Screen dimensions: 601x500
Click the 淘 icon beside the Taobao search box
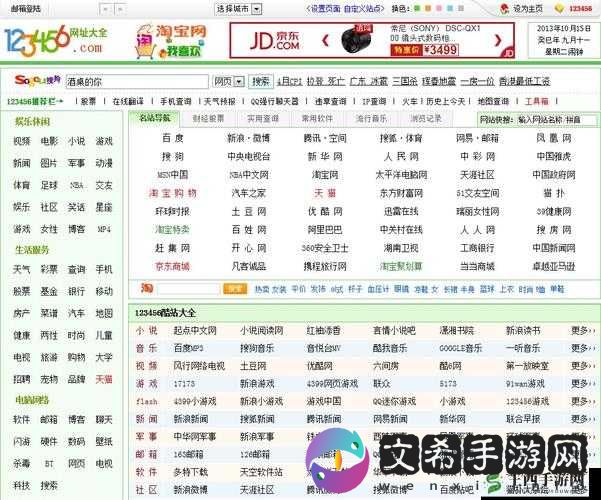coord(147,288)
